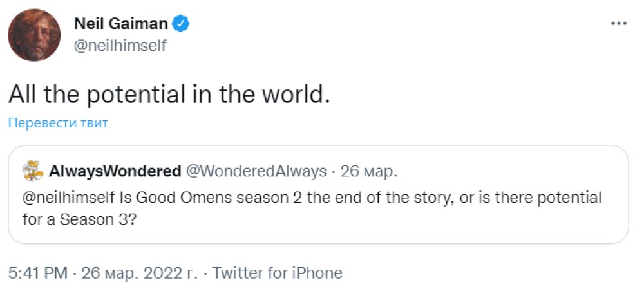This screenshot has height=296, width=644.
Task: Click the quoted tweet's 26 мар. date
Action: (370, 171)
